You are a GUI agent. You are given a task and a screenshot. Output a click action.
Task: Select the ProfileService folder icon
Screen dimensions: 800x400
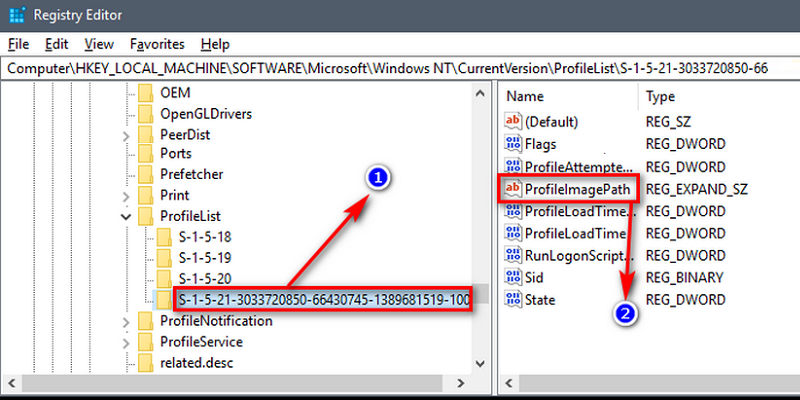[x=146, y=341]
